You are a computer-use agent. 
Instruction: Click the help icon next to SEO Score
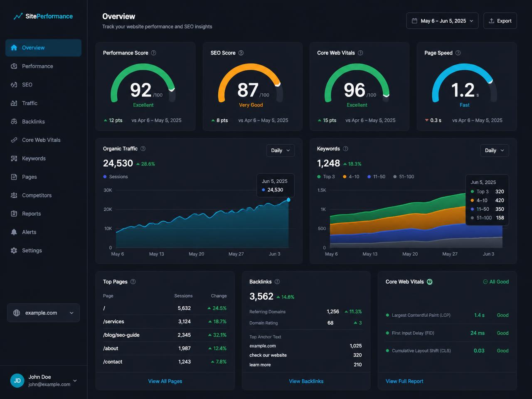(x=241, y=53)
